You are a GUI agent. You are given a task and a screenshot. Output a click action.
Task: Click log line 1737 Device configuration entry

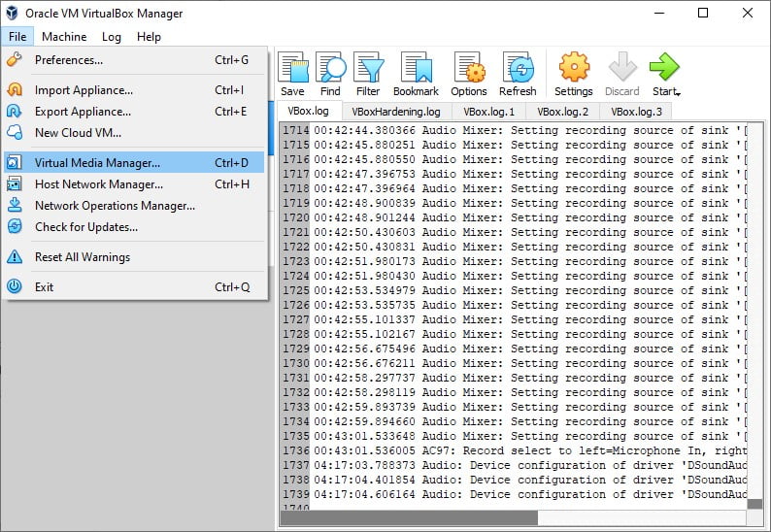point(530,465)
